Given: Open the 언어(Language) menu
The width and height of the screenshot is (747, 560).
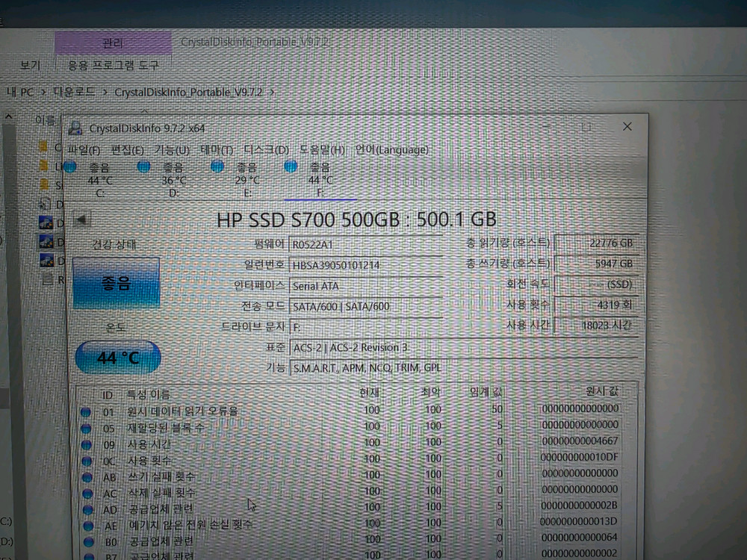Looking at the screenshot, I should 391,150.
